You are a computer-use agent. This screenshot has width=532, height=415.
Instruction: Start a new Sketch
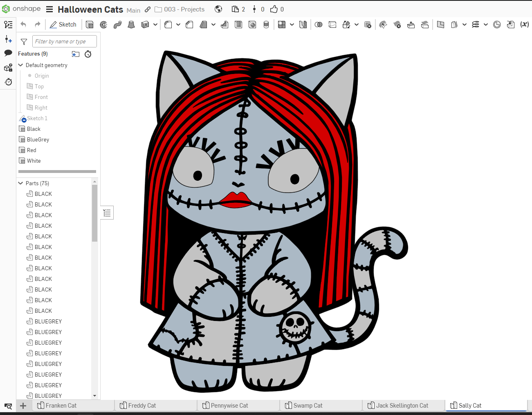63,25
